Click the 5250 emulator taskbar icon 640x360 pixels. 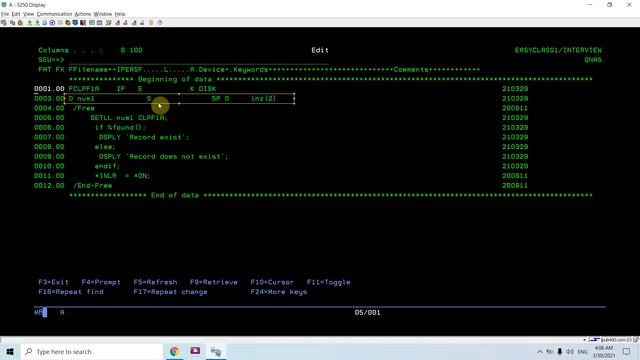(216, 351)
